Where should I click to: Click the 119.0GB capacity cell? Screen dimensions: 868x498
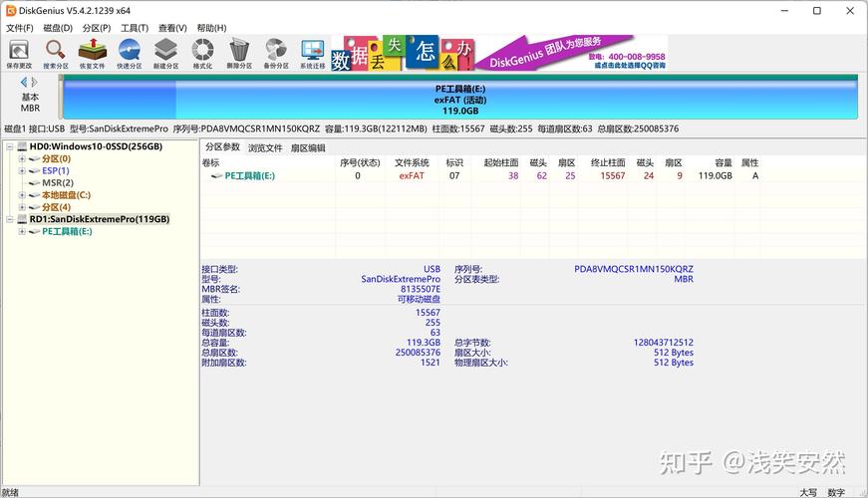[716, 176]
